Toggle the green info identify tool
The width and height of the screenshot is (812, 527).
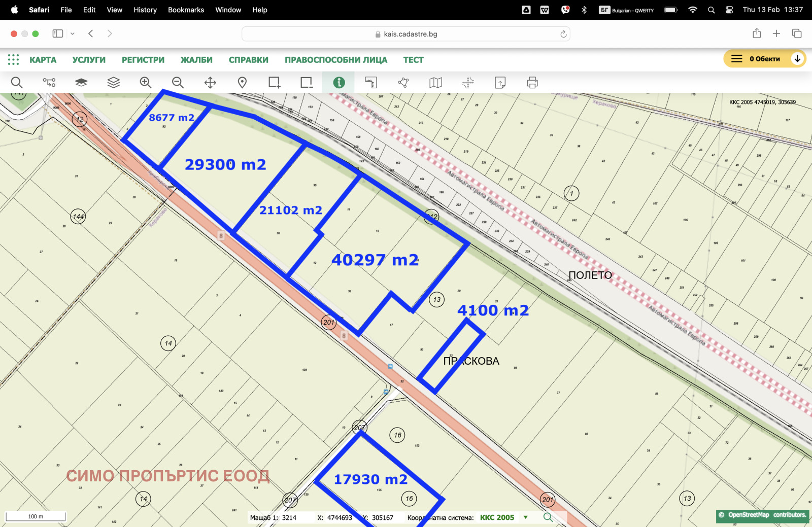point(339,83)
